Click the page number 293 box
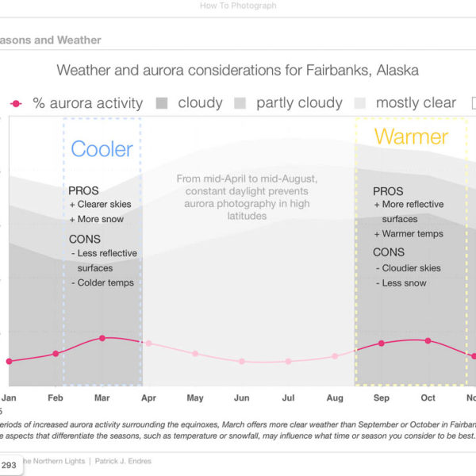This screenshot has height=476, width=476. 10,466
